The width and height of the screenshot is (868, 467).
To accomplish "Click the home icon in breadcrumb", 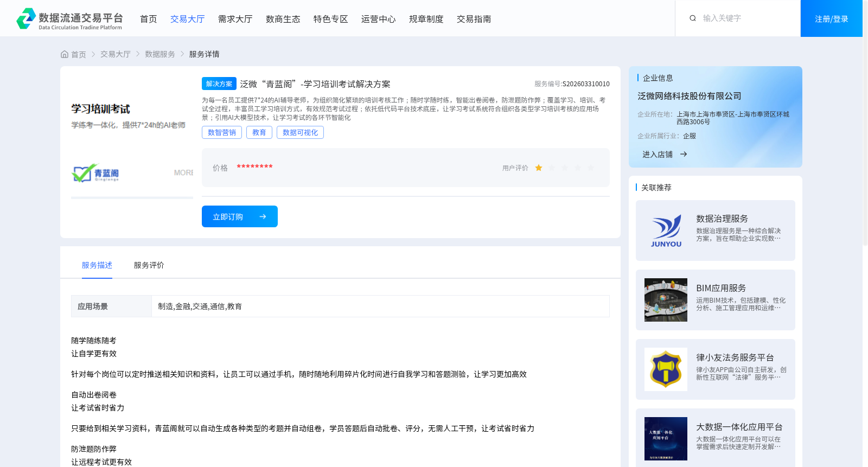I will (x=65, y=54).
